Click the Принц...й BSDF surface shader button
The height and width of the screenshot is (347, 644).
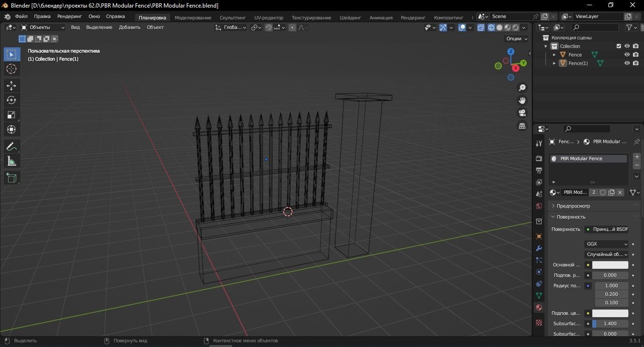[607, 229]
